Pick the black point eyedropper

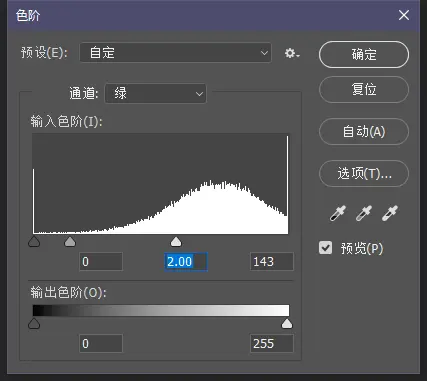click(338, 213)
